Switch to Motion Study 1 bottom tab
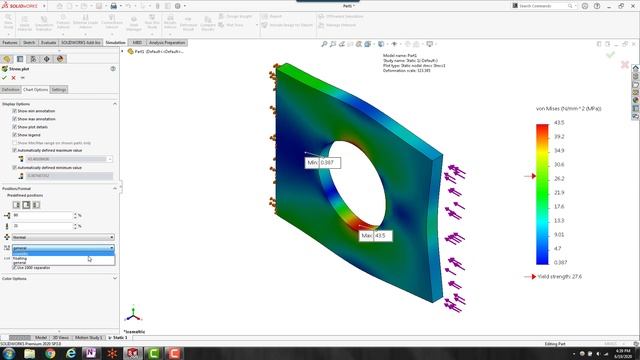The image size is (640, 360). click(x=89, y=338)
